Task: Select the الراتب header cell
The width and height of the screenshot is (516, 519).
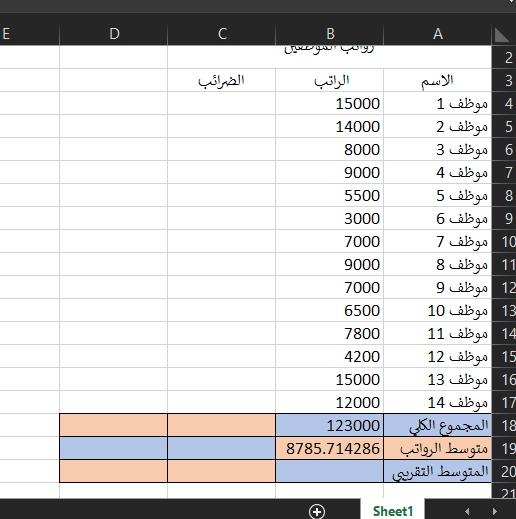Action: coord(330,80)
